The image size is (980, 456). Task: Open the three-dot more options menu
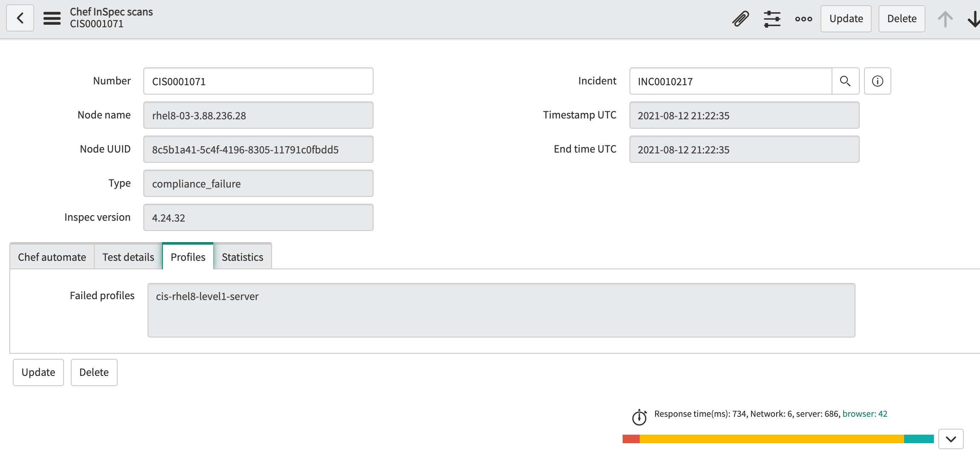(x=803, y=19)
